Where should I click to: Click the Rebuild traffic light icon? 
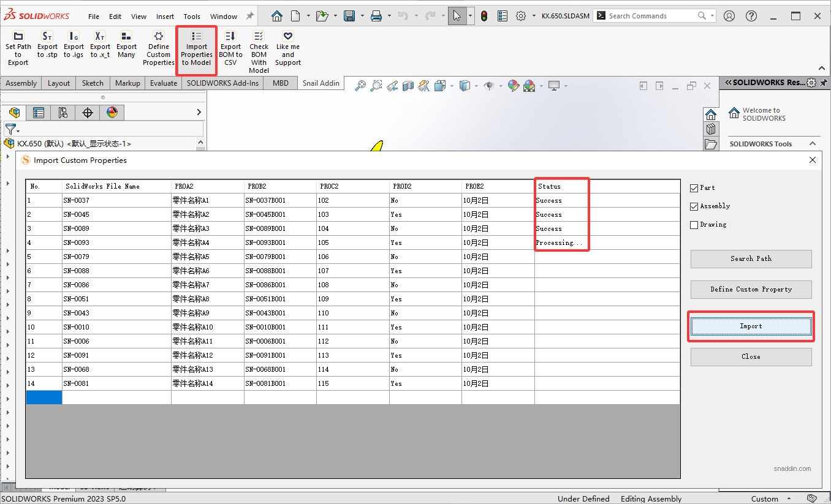[x=484, y=16]
